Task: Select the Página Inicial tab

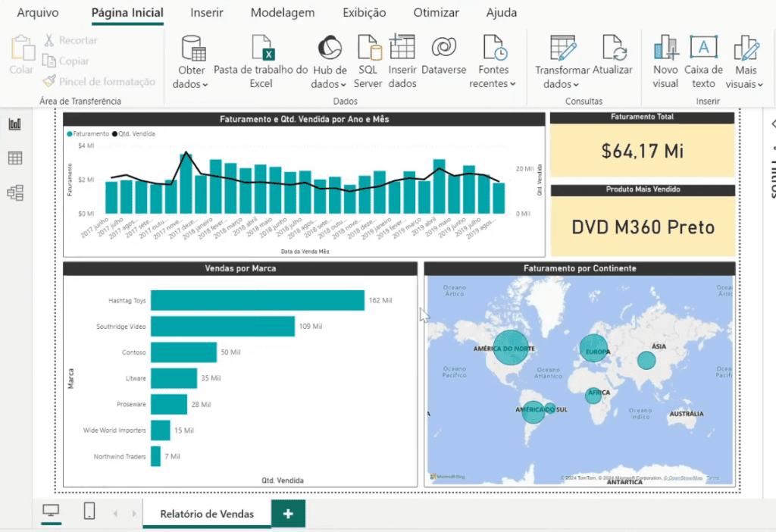Action: (127, 12)
